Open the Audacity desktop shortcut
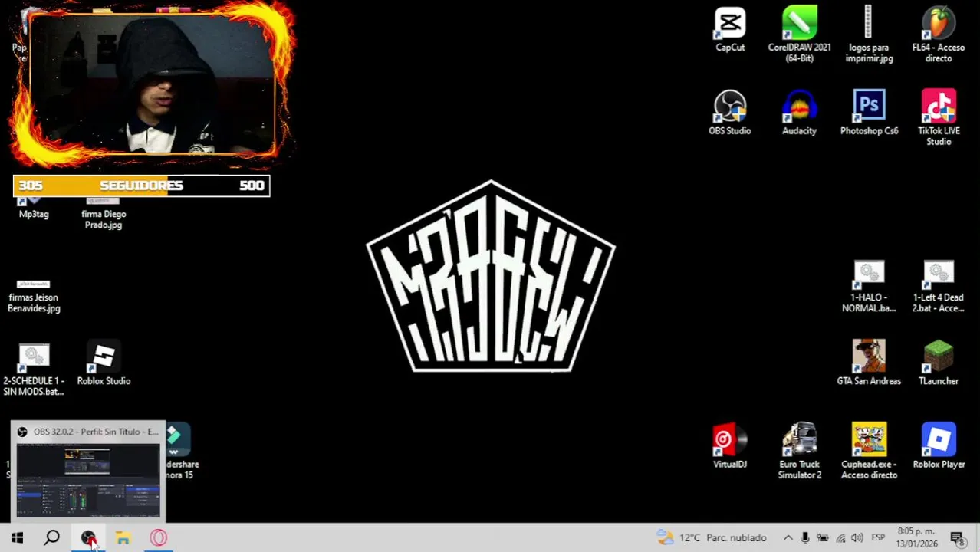Viewport: 980px width, 552px height. (x=799, y=113)
